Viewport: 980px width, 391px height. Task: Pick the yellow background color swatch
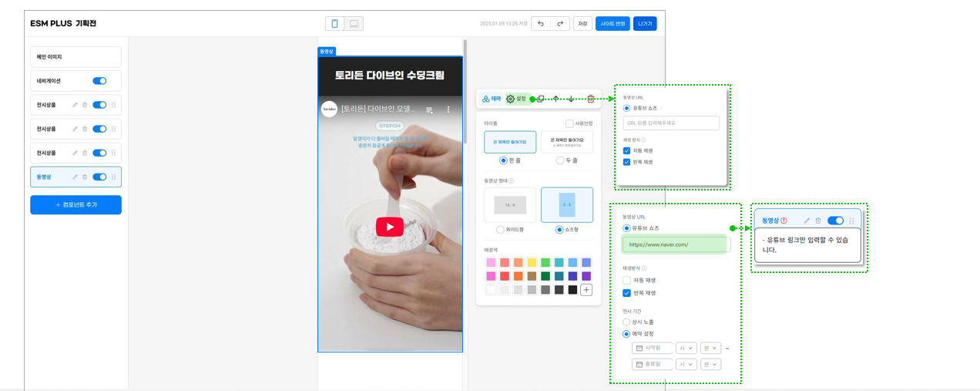[532, 263]
